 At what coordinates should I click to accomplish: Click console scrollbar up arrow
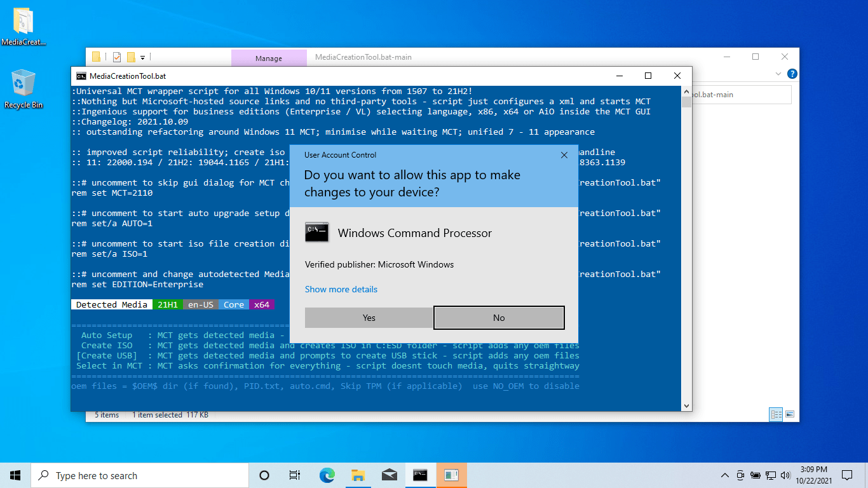click(686, 91)
